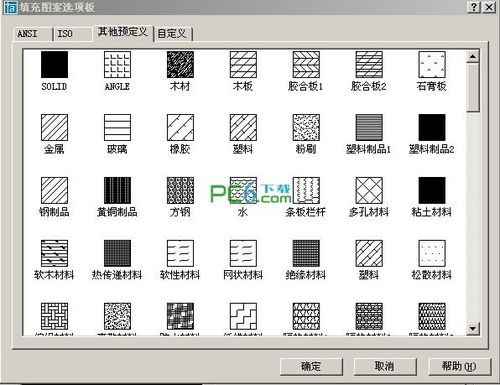The width and height of the screenshot is (500, 385).
Task: Pick the 钢制品 hatch pattern
Action: pyautogui.click(x=54, y=190)
